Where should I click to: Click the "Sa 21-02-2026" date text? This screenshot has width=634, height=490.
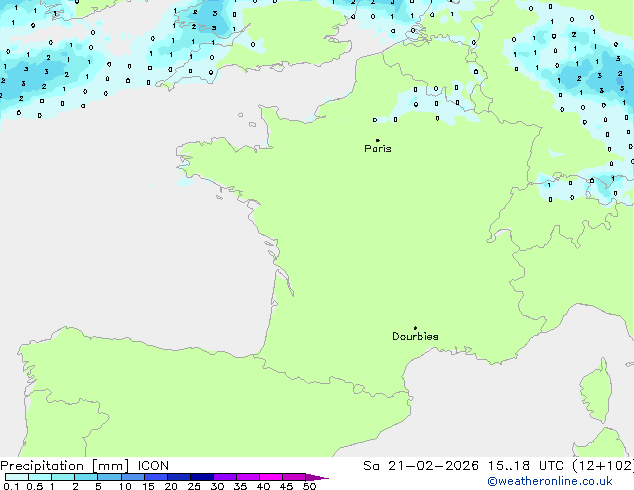[x=421, y=466]
